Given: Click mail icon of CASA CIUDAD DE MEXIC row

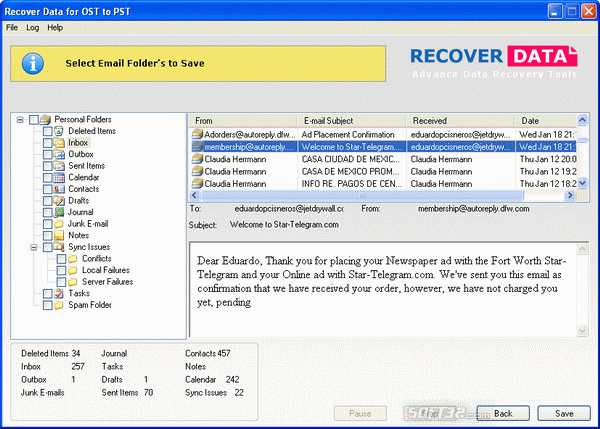Looking at the screenshot, I should click(x=197, y=159).
